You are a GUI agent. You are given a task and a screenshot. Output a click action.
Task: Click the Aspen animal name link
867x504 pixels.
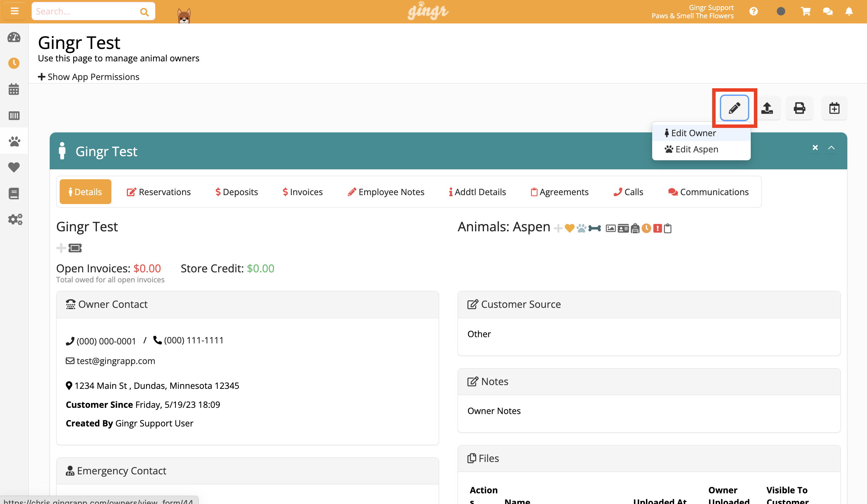(x=531, y=226)
